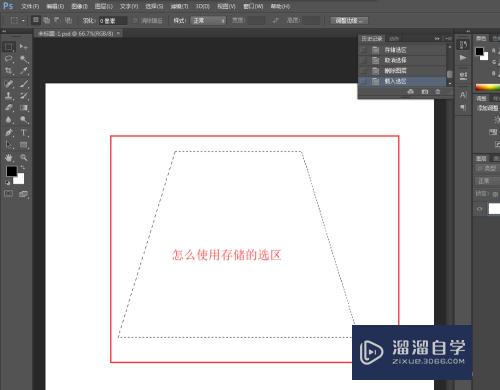Open the 滤镜(T) menu
The image size is (500, 390).
tap(179, 6)
